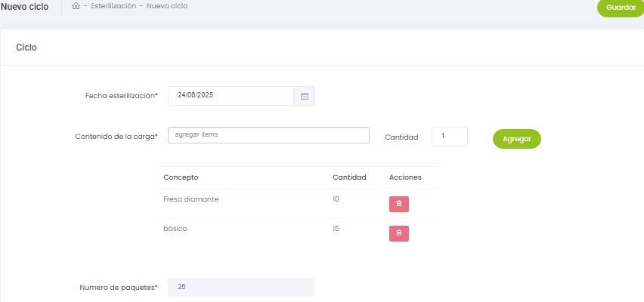Delete the básico row with trash icon
Image resolution: width=644 pixels, height=302 pixels.
(x=399, y=233)
